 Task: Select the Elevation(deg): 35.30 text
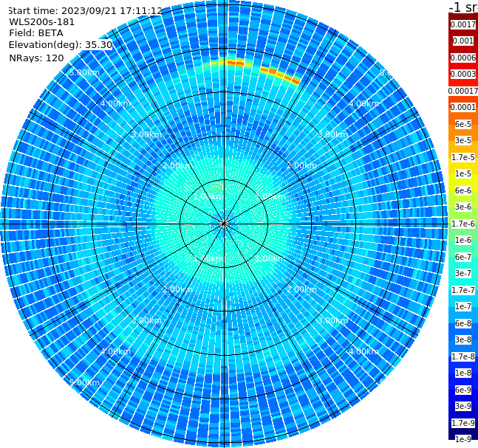click(x=61, y=45)
